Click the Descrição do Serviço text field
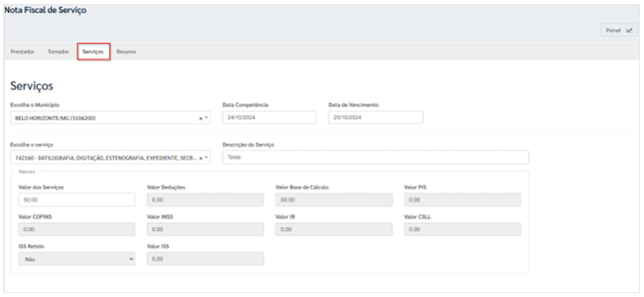The image size is (644, 297). [x=376, y=157]
